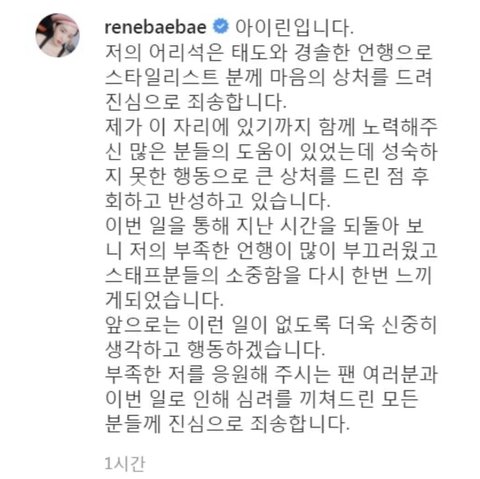The width and height of the screenshot is (480, 479).
Task: Click the line 회하고 반성하고 있습니다
Action: [218, 201]
